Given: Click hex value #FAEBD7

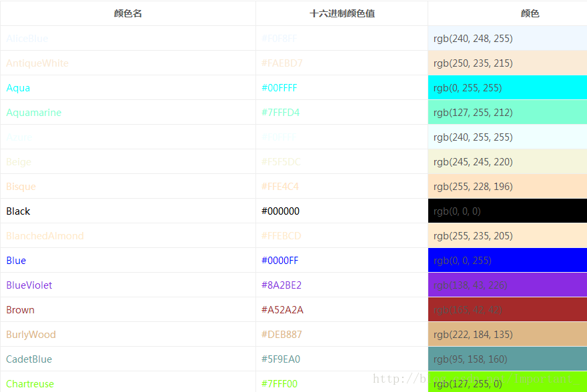Looking at the screenshot, I should pos(282,63).
